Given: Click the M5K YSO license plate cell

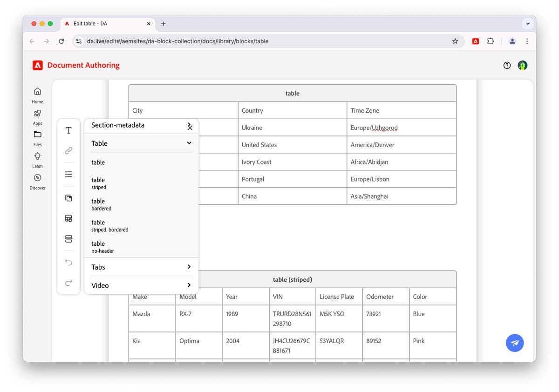Looking at the screenshot, I should [x=340, y=318].
